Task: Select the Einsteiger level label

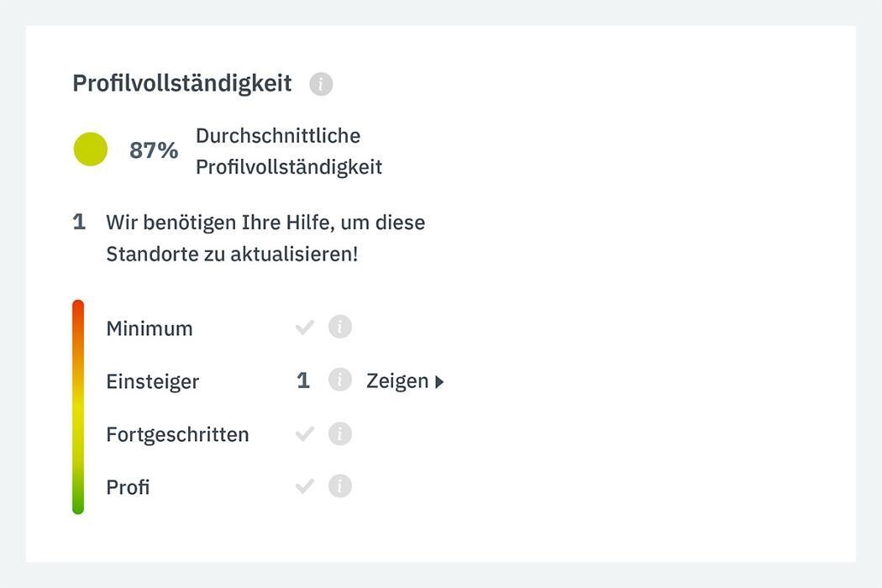Action: point(152,381)
